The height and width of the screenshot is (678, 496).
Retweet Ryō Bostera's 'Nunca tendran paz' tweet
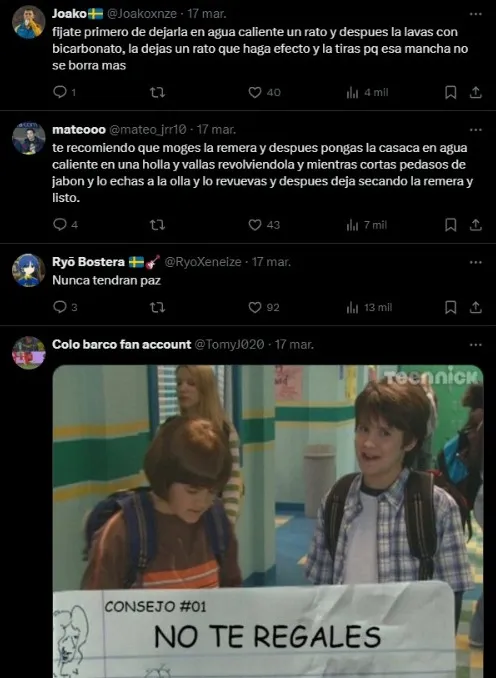pyautogui.click(x=157, y=307)
